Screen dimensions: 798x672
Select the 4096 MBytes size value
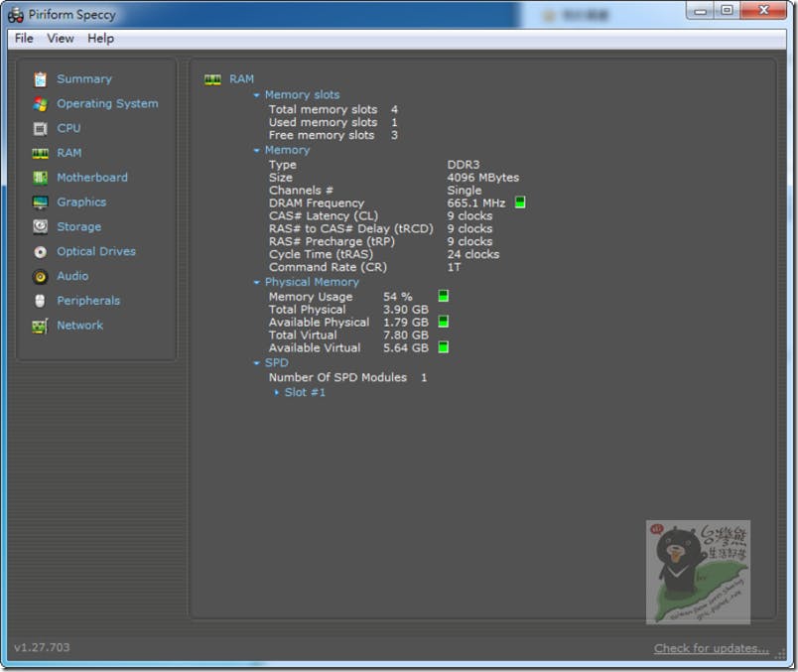[x=483, y=177]
